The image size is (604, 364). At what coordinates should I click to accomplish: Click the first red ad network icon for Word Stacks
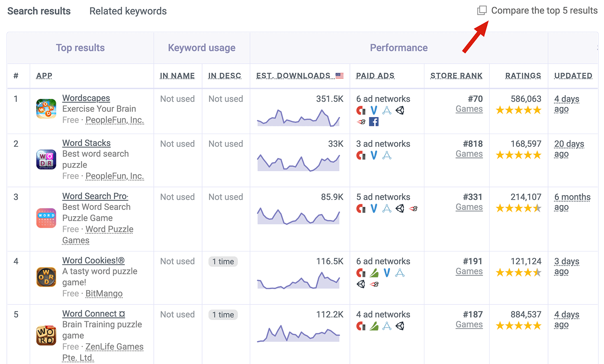361,155
